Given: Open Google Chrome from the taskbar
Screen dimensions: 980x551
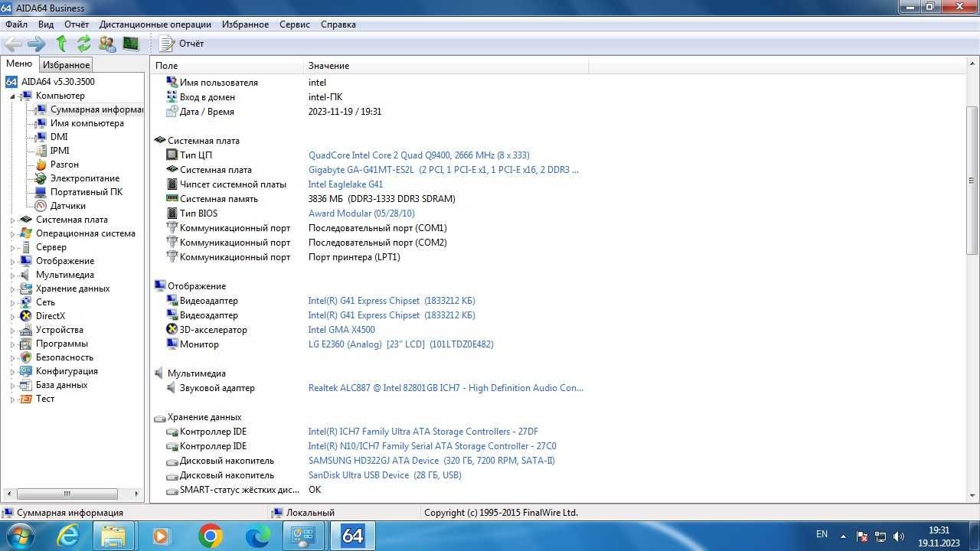Looking at the screenshot, I should pos(210,536).
